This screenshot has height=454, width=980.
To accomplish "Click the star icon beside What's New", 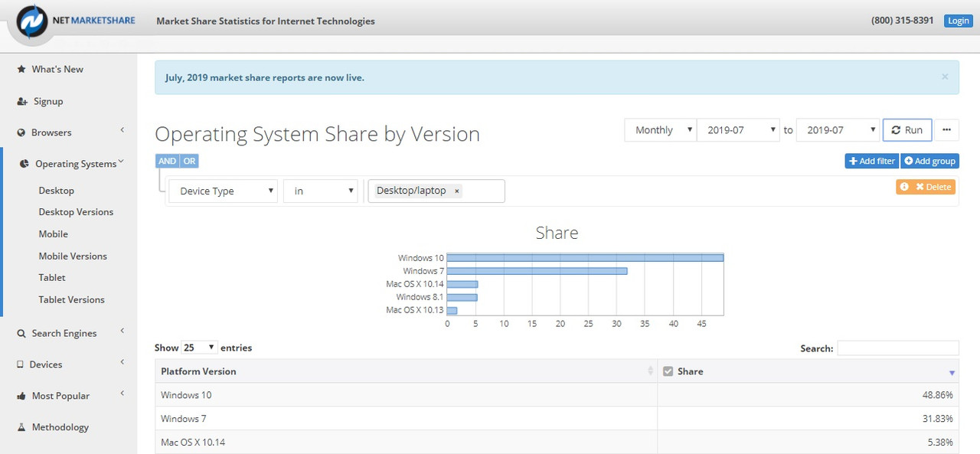I will pos(21,69).
